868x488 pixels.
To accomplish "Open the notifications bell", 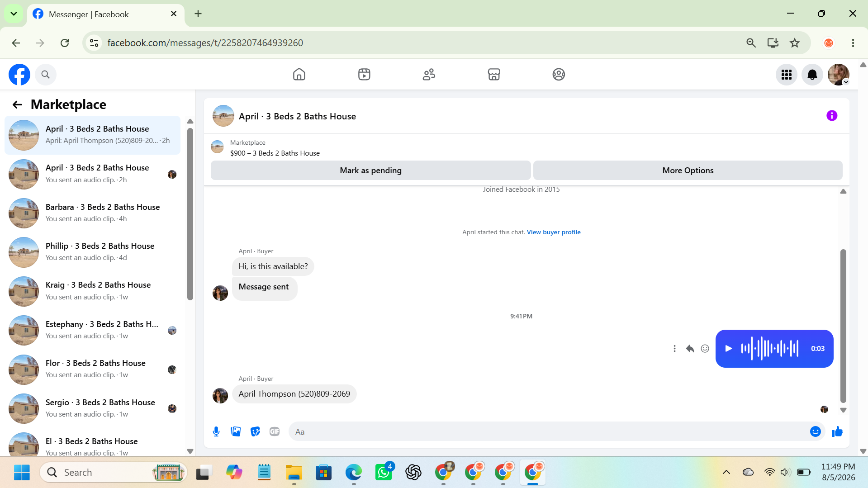I will (812, 75).
